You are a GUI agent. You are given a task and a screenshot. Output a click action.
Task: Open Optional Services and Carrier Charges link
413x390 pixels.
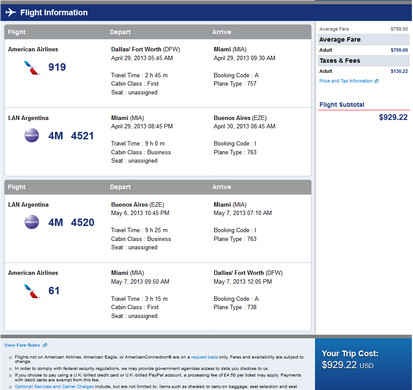[54, 387]
